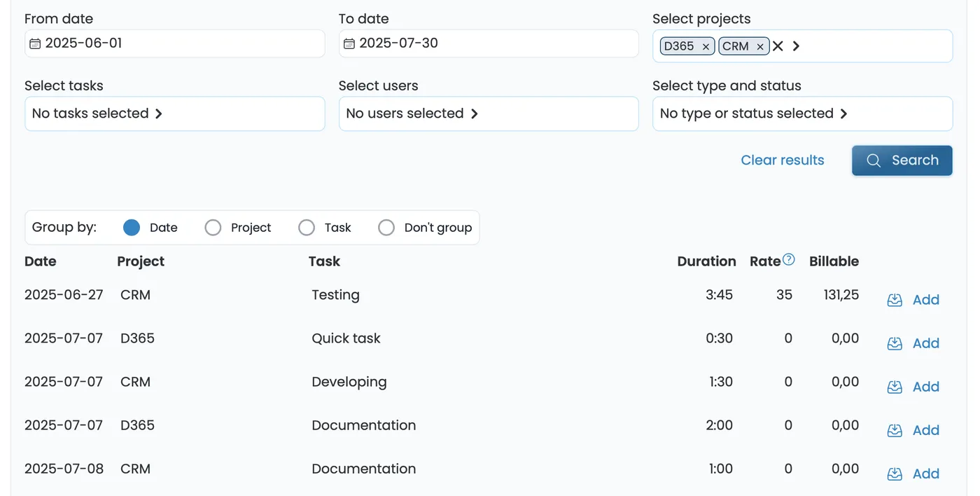Click the Rate column header text
This screenshot has height=496, width=980.
(x=765, y=261)
